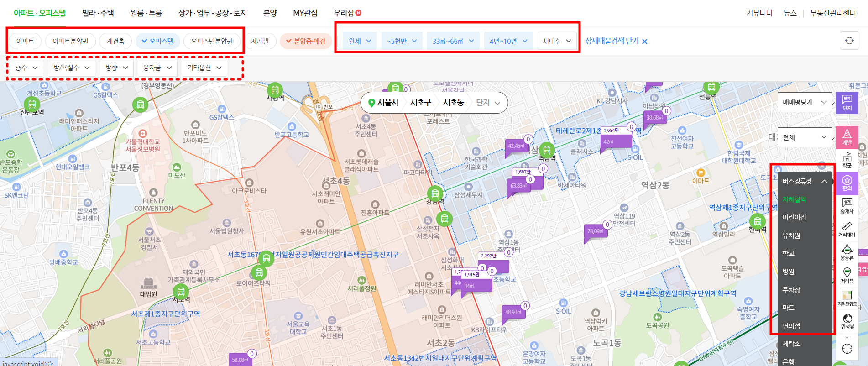Open the 단지 breadcrumb dropdown
Image resolution: width=868 pixels, height=366 pixels.
pyautogui.click(x=488, y=103)
